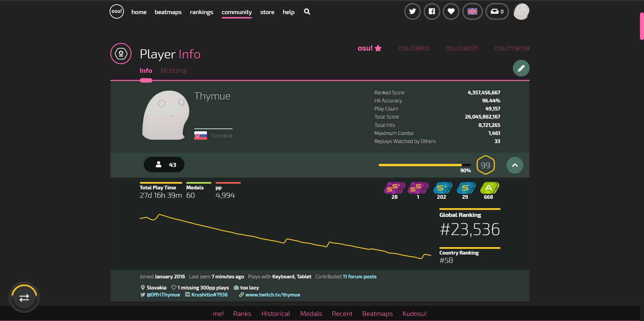Open the www.twitch.tv/thymue link
Image resolution: width=644 pixels, height=321 pixels.
click(273, 295)
